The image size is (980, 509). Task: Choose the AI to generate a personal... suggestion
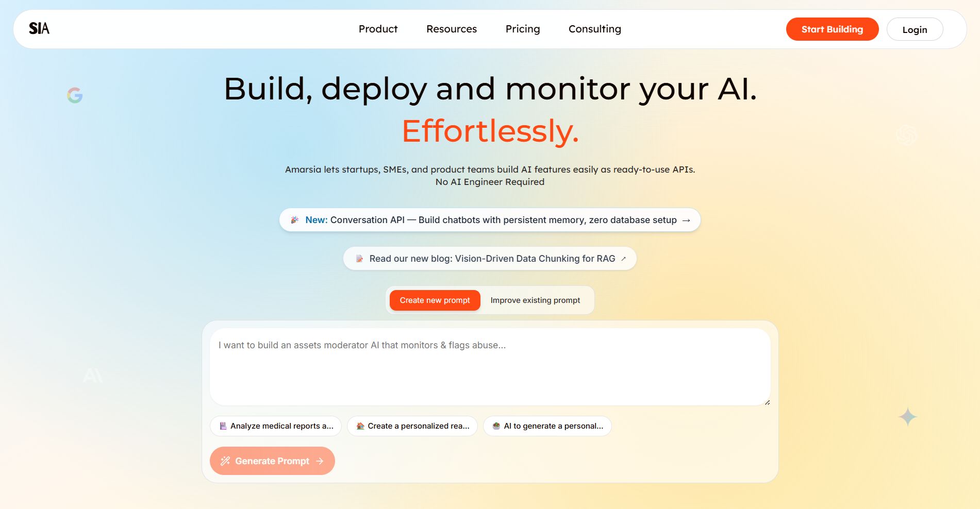coord(547,426)
